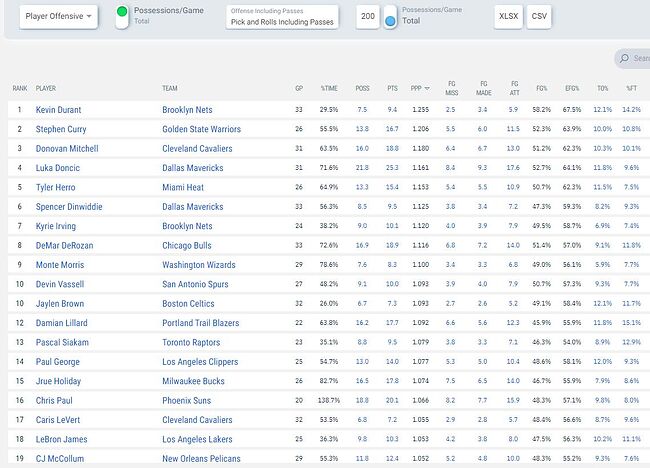The width and height of the screenshot is (650, 468).
Task: Sort table by TEAM column header
Action: click(170, 88)
